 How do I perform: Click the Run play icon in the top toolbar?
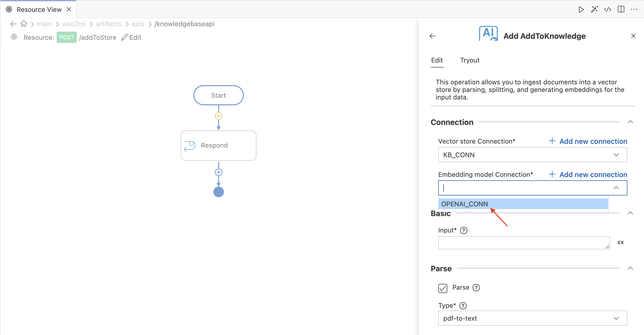[581, 10]
